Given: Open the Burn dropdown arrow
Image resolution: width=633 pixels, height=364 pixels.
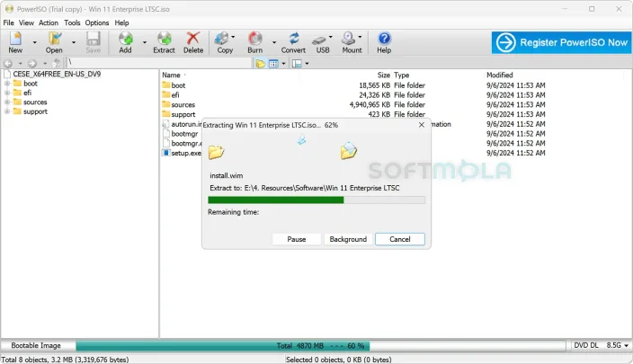Looking at the screenshot, I should pyautogui.click(x=274, y=42).
